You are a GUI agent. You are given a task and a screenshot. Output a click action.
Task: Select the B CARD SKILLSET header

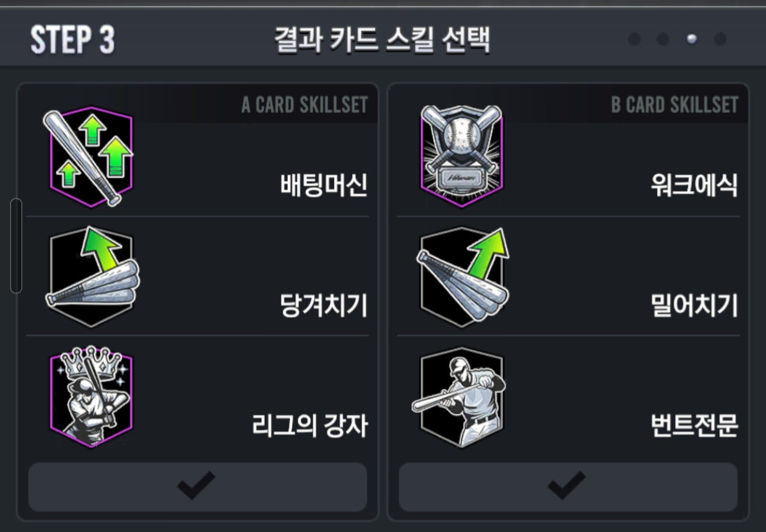point(675,105)
